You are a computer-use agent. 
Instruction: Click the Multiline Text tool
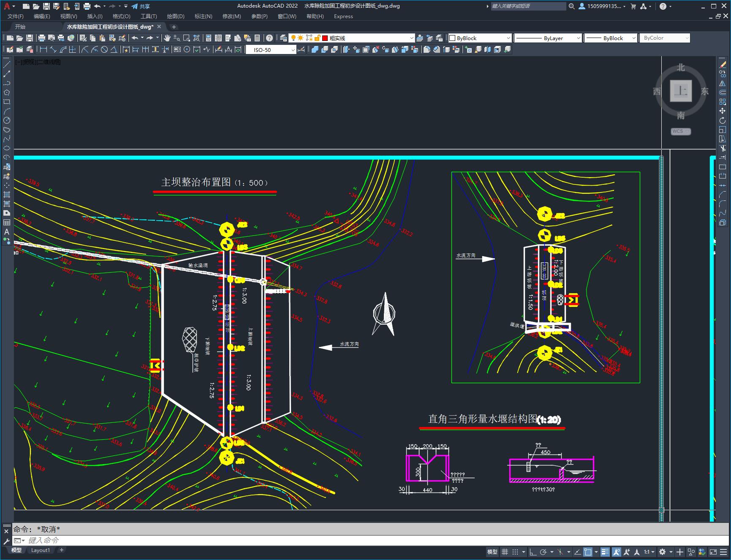pyautogui.click(x=7, y=232)
